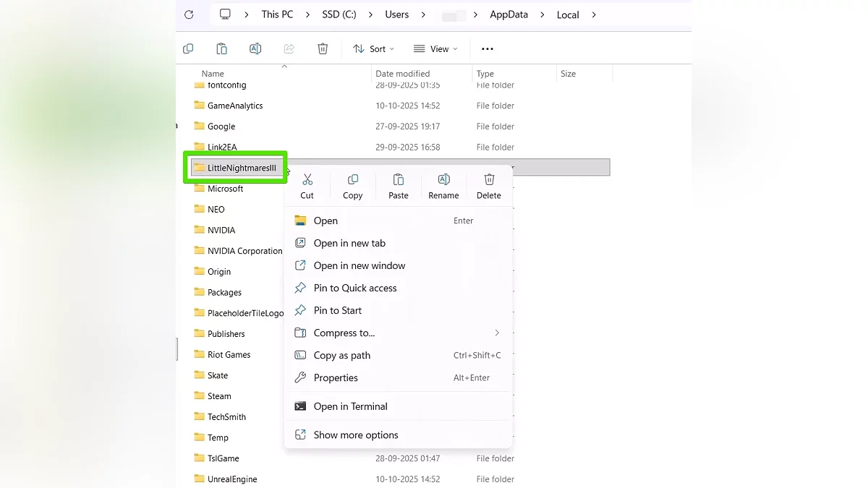Click the Delete icon in context menu
This screenshot has height=488, width=868.
pyautogui.click(x=489, y=180)
